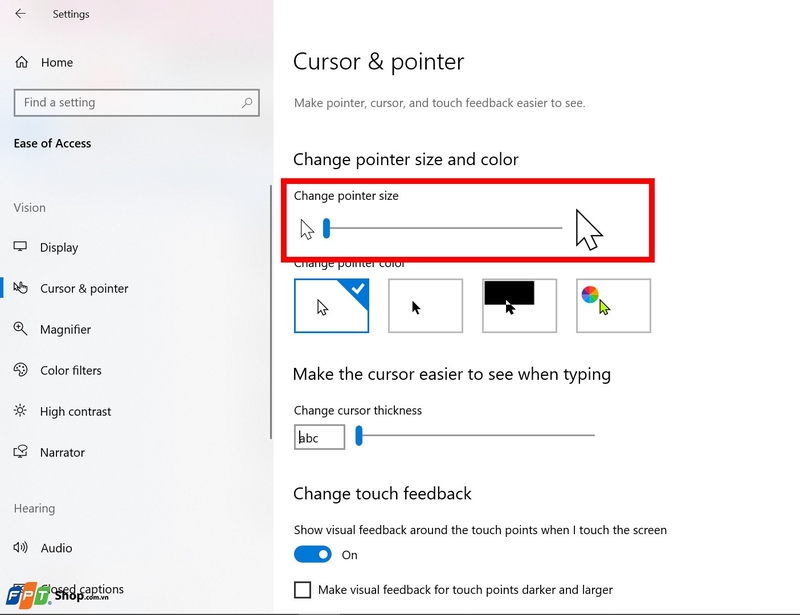Select the inverted pointer color option
The height and width of the screenshot is (615, 800).
[x=519, y=306]
